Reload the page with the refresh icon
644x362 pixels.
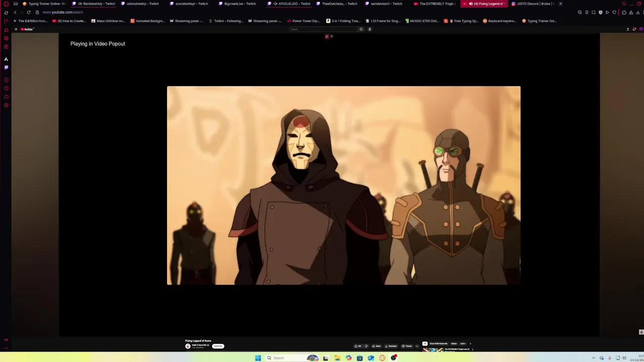click(x=29, y=12)
